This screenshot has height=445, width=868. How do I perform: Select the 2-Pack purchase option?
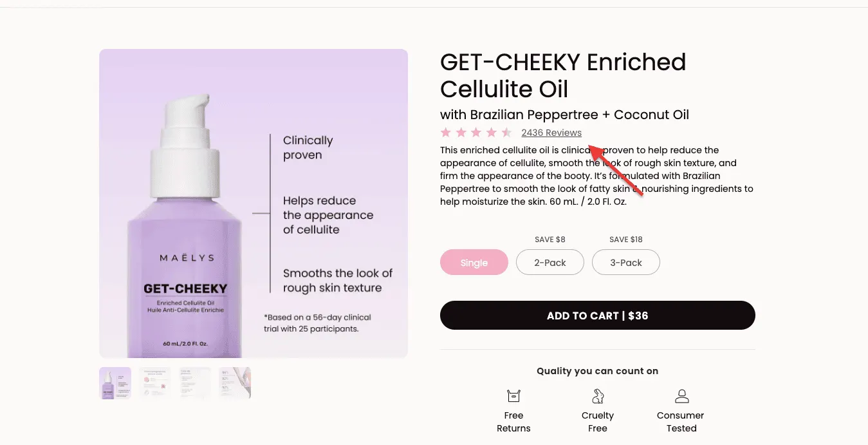pos(549,262)
